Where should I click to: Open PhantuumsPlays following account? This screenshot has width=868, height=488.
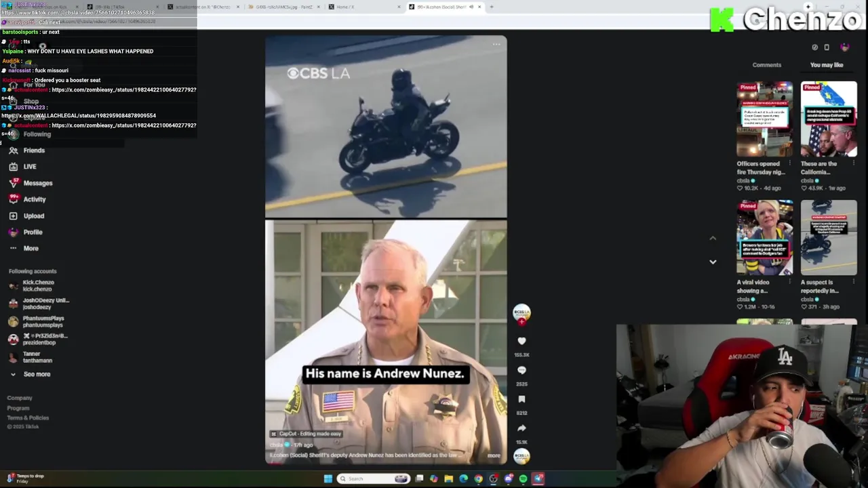point(37,321)
